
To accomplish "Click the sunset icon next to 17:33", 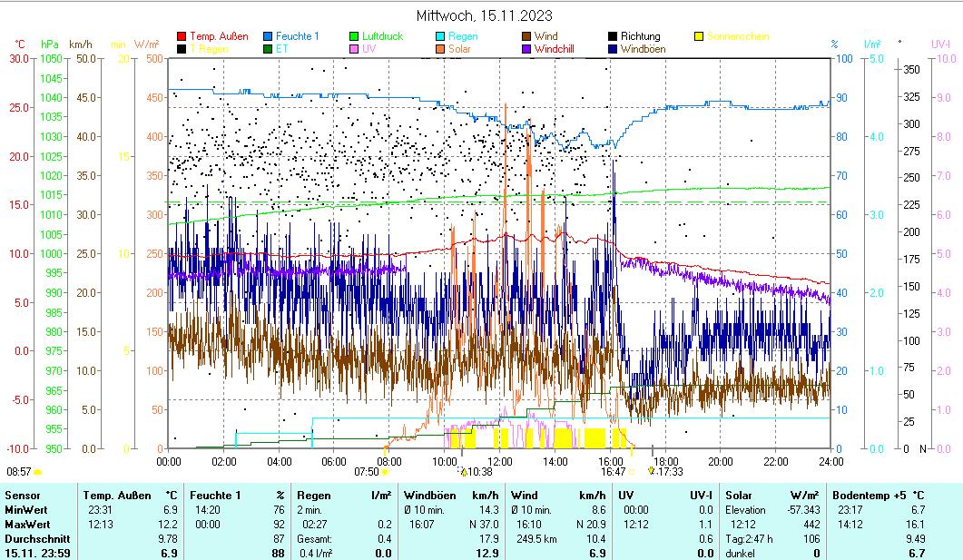I will pos(651,471).
